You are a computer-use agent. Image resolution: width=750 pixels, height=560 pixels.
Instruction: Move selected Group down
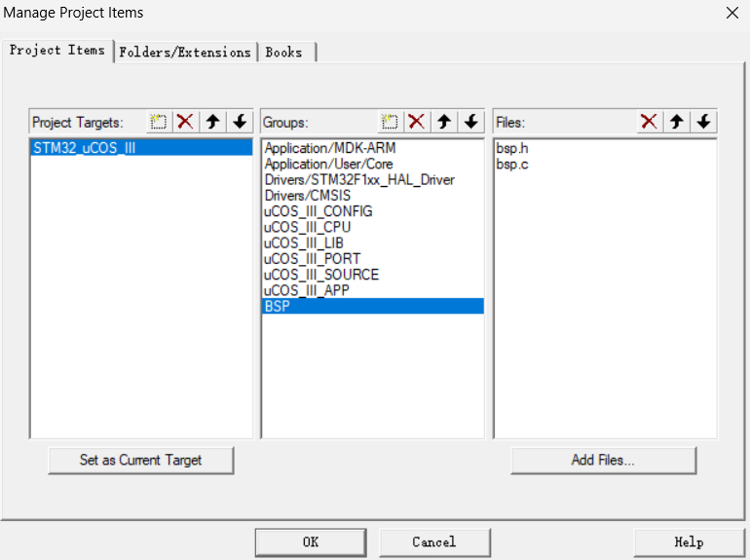coord(471,122)
